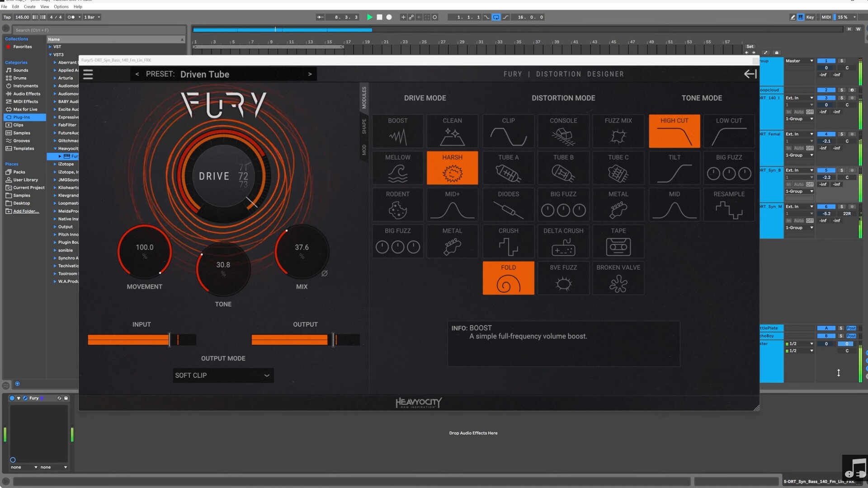Switch to the SHAPE side tab
This screenshot has height=488, width=868.
tap(364, 127)
